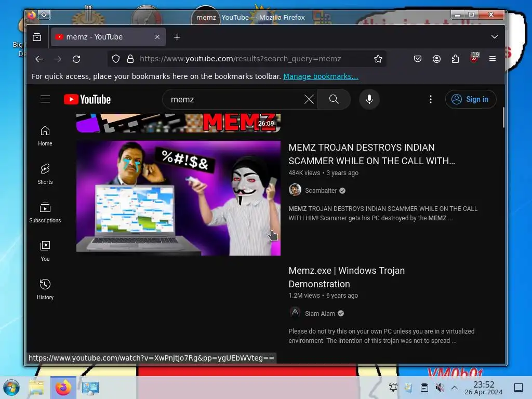The width and height of the screenshot is (532, 399).
Task: Open MEMZ 26:09 video thumbnail
Action: tap(179, 123)
